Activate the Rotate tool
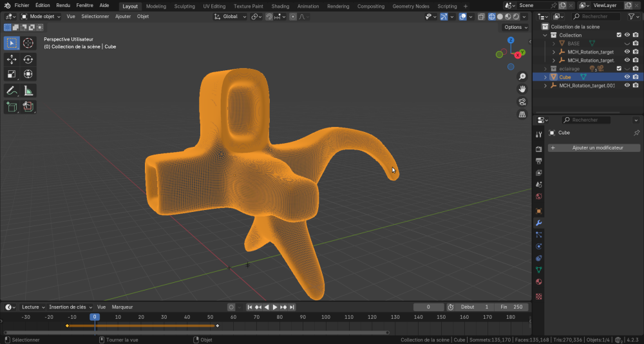The width and height of the screenshot is (644, 344). click(x=28, y=60)
